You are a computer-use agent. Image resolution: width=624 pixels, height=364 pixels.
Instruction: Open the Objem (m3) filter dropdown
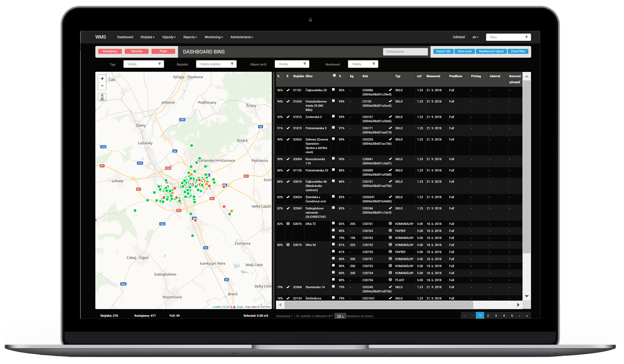292,64
